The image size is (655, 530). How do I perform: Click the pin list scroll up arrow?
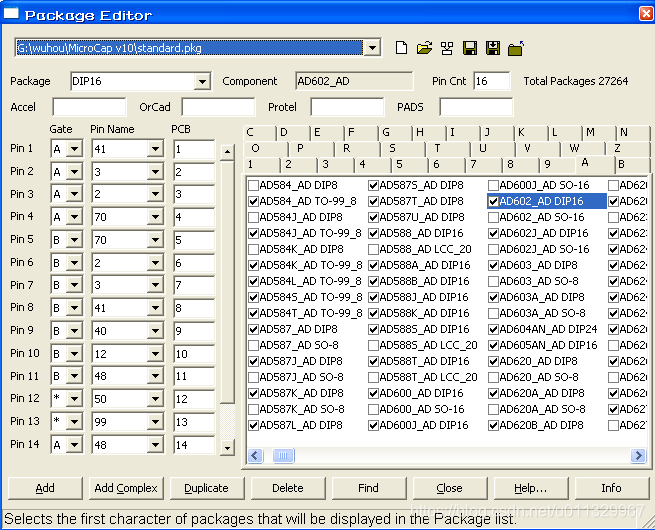coord(227,152)
